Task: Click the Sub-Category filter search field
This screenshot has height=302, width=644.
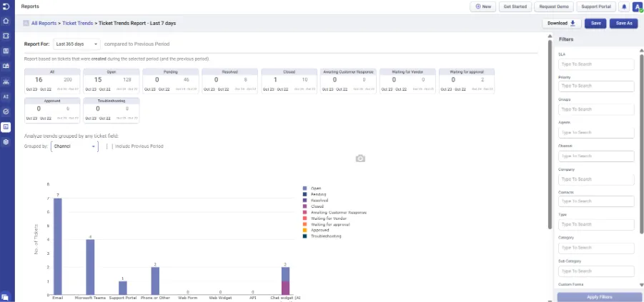Action: tap(596, 271)
